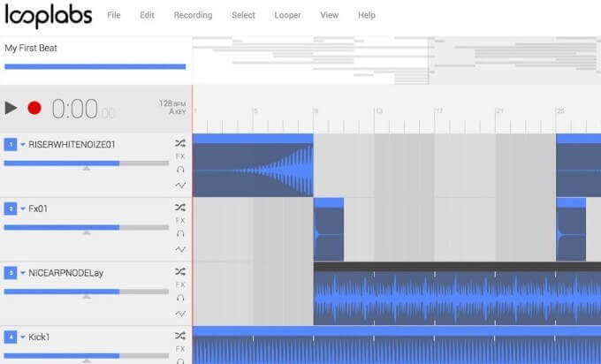
Task: Shuffle the loop on Fx01 track
Action: (180, 208)
